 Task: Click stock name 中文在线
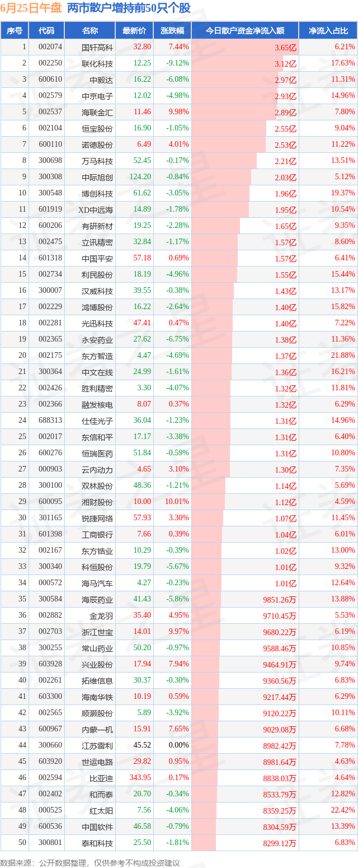point(97,372)
